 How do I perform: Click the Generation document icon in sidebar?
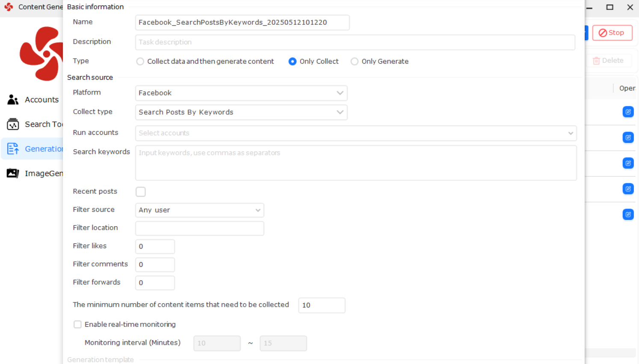pyautogui.click(x=13, y=149)
